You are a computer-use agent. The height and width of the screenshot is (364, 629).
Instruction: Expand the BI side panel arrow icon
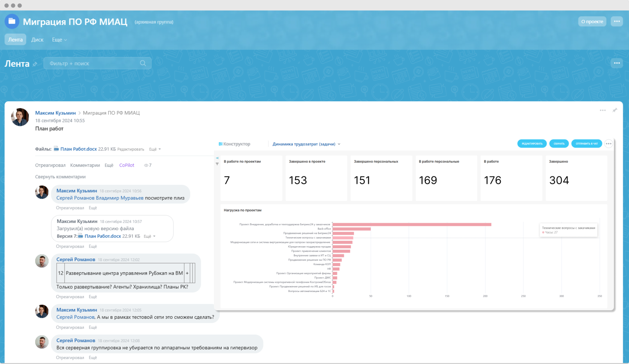pos(217,158)
